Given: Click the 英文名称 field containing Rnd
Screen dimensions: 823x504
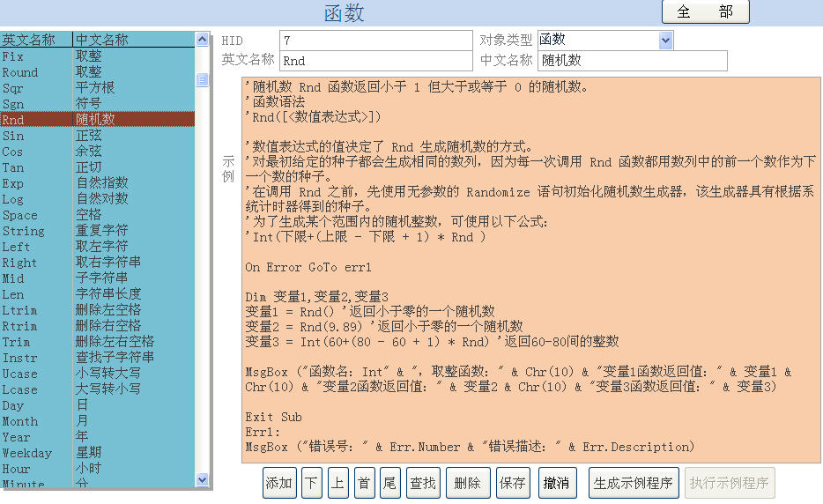Looking at the screenshot, I should (x=375, y=61).
